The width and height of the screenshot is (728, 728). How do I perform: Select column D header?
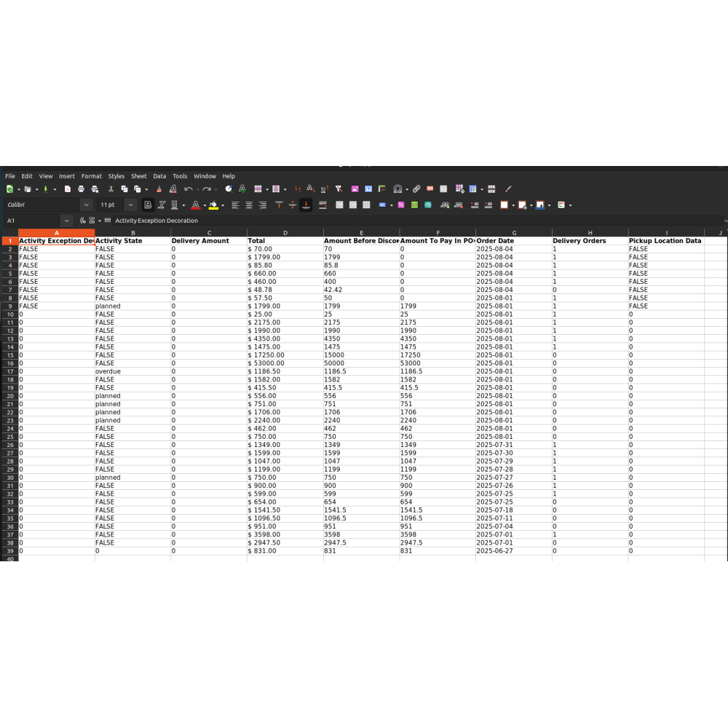pyautogui.click(x=285, y=233)
